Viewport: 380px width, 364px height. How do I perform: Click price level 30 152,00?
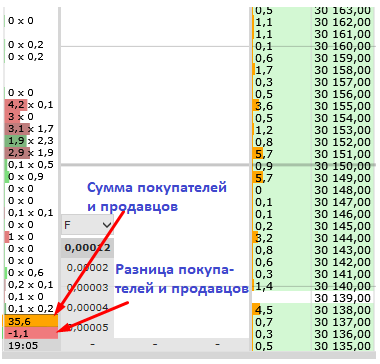342,142
